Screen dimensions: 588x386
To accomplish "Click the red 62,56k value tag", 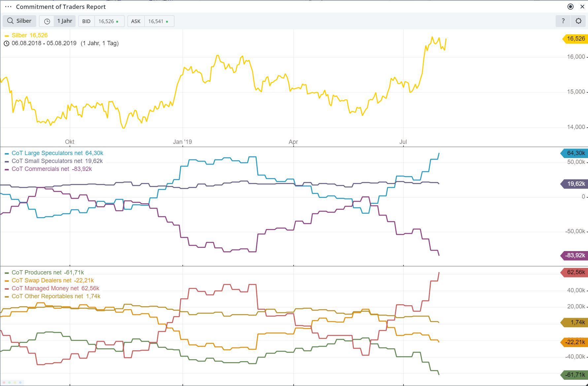I will (574, 272).
